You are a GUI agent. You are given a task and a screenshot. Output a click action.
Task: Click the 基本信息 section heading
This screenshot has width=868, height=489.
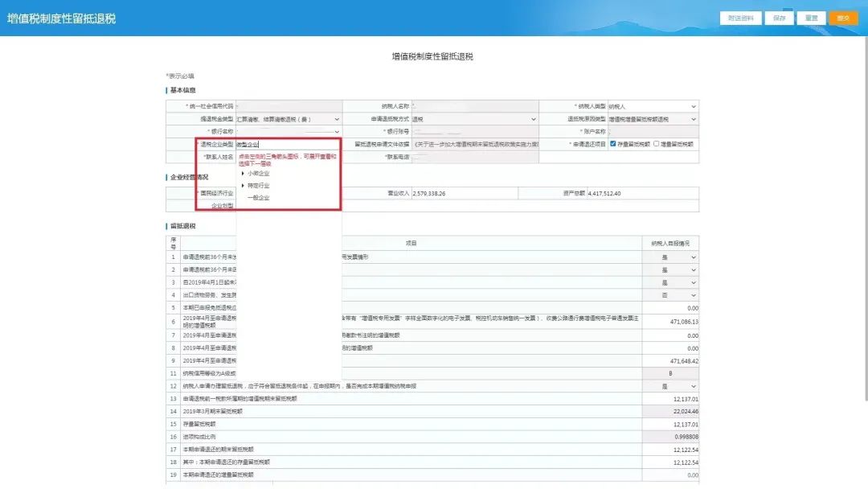182,90
